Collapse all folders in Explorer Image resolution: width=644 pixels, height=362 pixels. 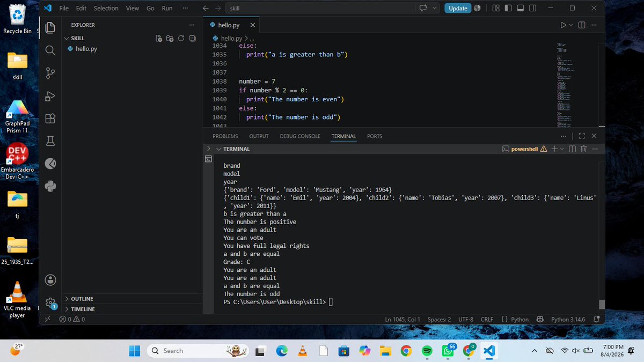193,38
